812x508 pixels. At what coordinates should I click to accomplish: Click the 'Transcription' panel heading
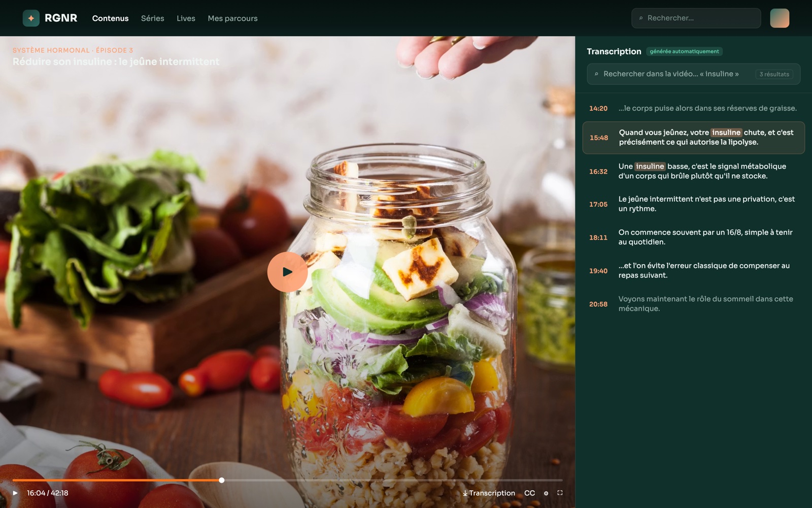(x=614, y=51)
